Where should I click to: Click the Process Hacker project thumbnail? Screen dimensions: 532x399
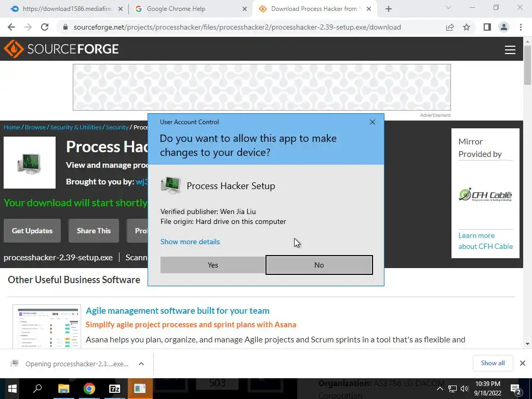(30, 163)
